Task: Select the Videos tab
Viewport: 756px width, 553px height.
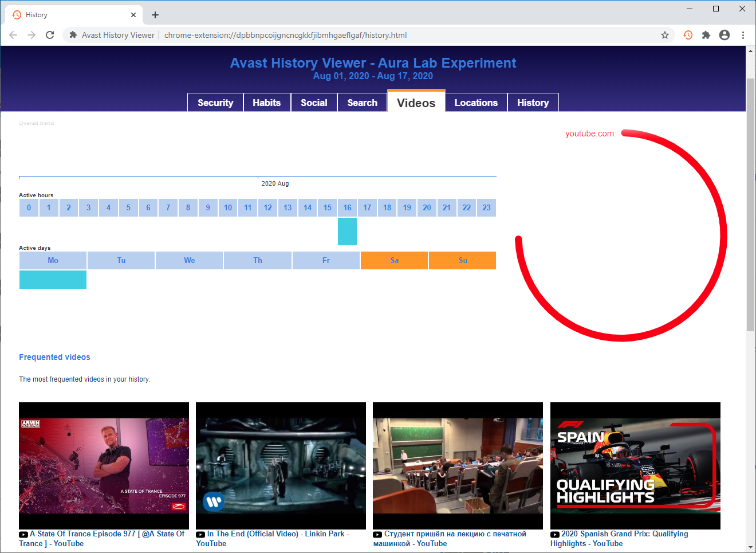Action: [416, 102]
